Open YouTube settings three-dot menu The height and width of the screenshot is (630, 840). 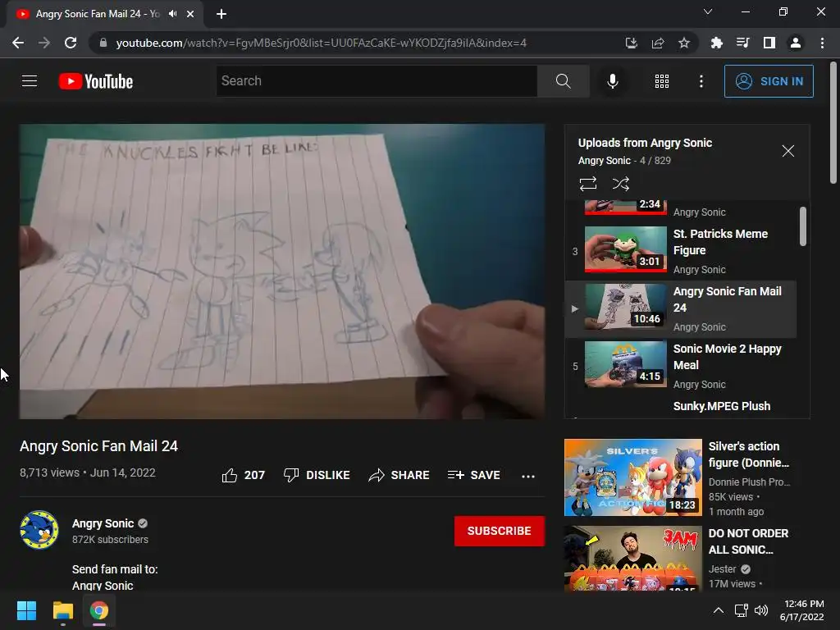pyautogui.click(x=701, y=81)
